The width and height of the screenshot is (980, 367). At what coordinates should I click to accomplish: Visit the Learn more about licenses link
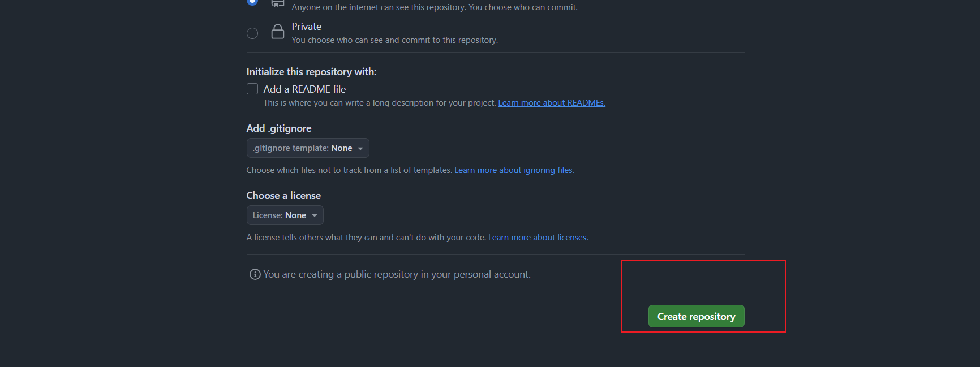[538, 238]
